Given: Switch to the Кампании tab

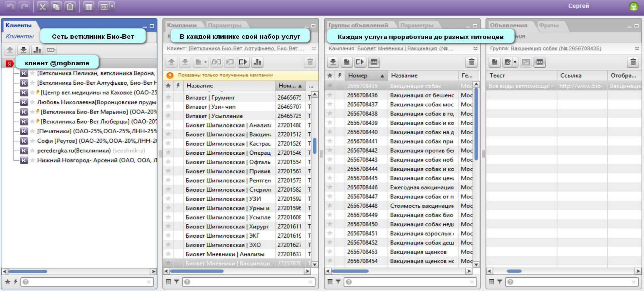Looking at the screenshot, I should [182, 25].
